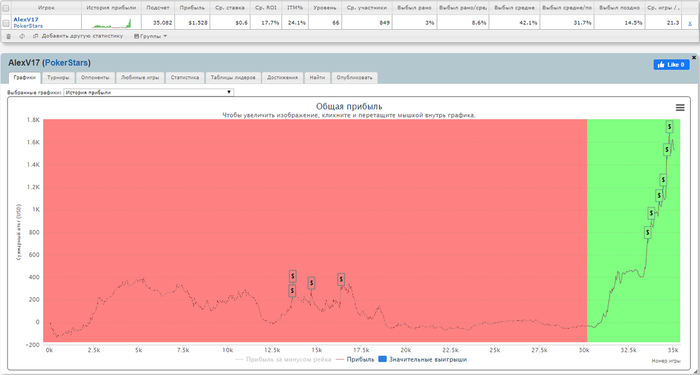The width and height of the screenshot is (700, 375).
Task: Click the icon beside Добавить другую статистику
Action: click(36, 37)
